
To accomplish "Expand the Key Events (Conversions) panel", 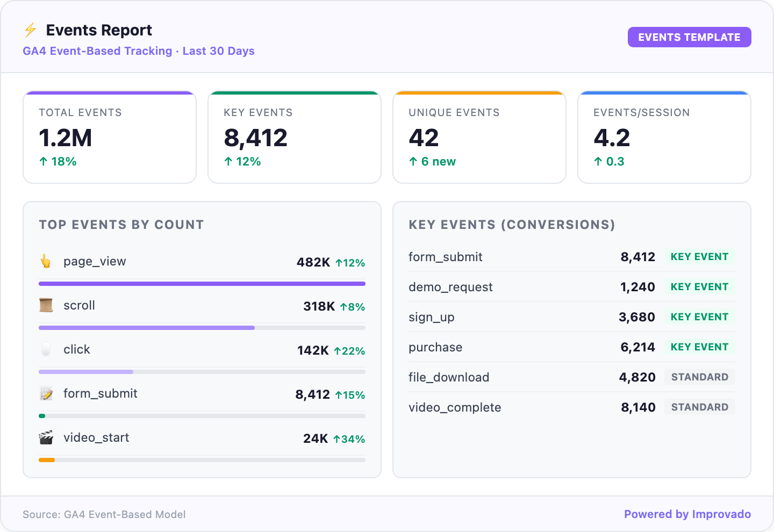I will [x=512, y=225].
